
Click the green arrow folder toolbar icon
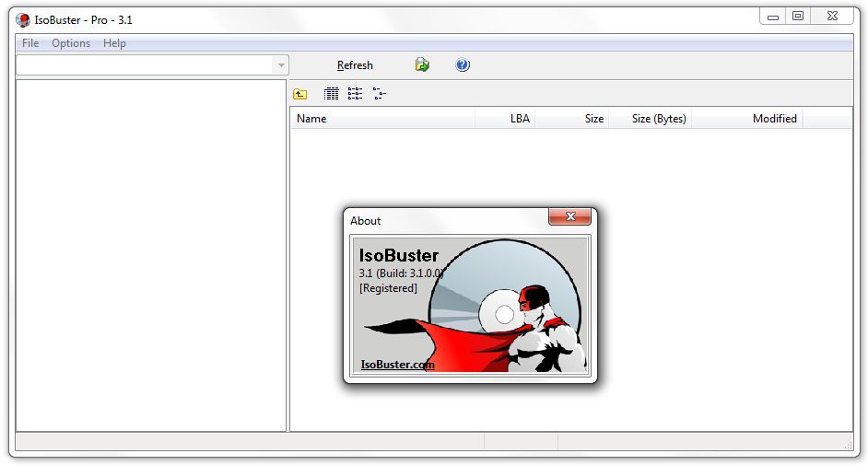[422, 64]
